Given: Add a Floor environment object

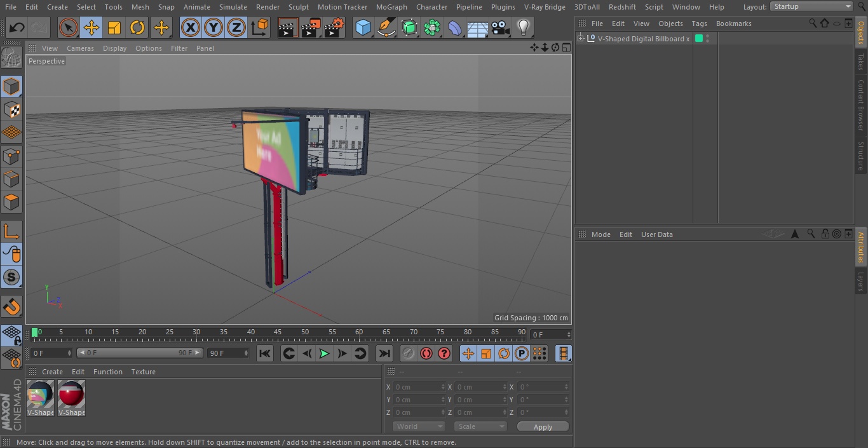Looking at the screenshot, I should (478, 27).
